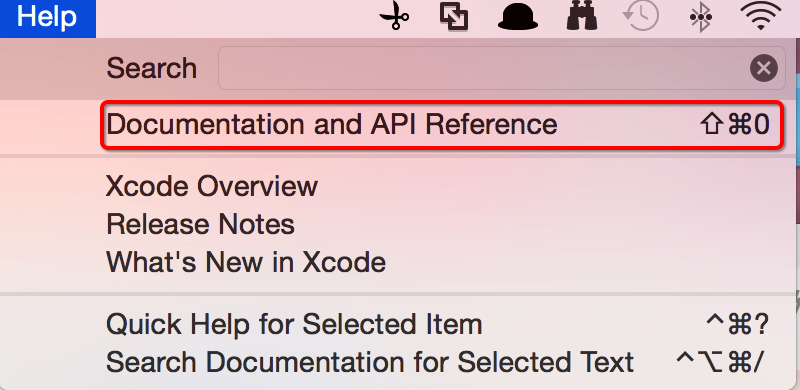Image resolution: width=800 pixels, height=390 pixels.
Task: Open Time Machine menu bar icon
Action: click(x=641, y=16)
